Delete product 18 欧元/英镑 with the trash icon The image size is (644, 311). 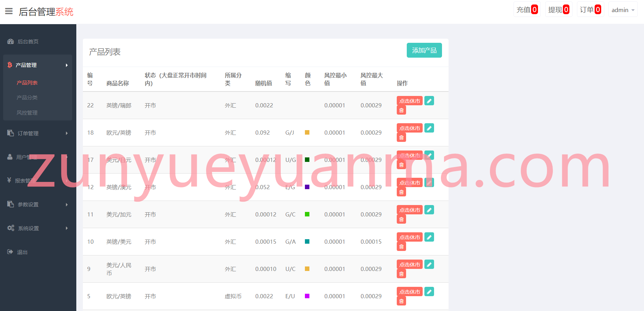click(x=401, y=138)
